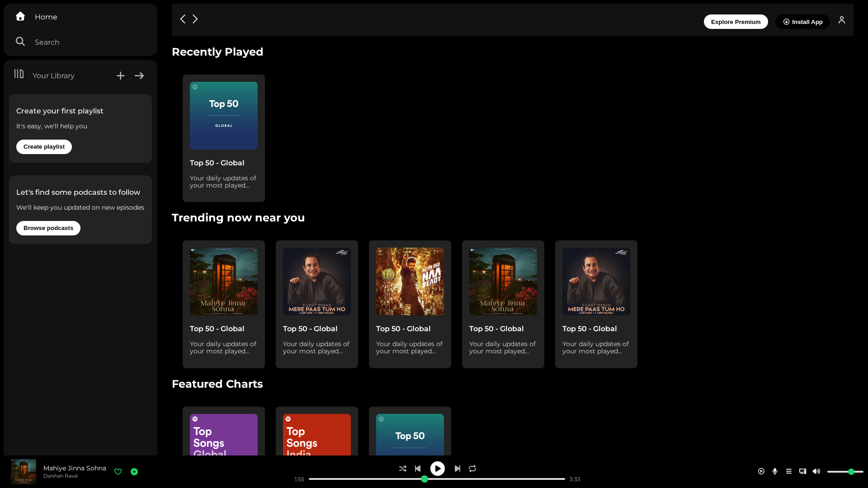Click the Mahiye Jinna Sohna song title
868x488 pixels.
pos(75,468)
